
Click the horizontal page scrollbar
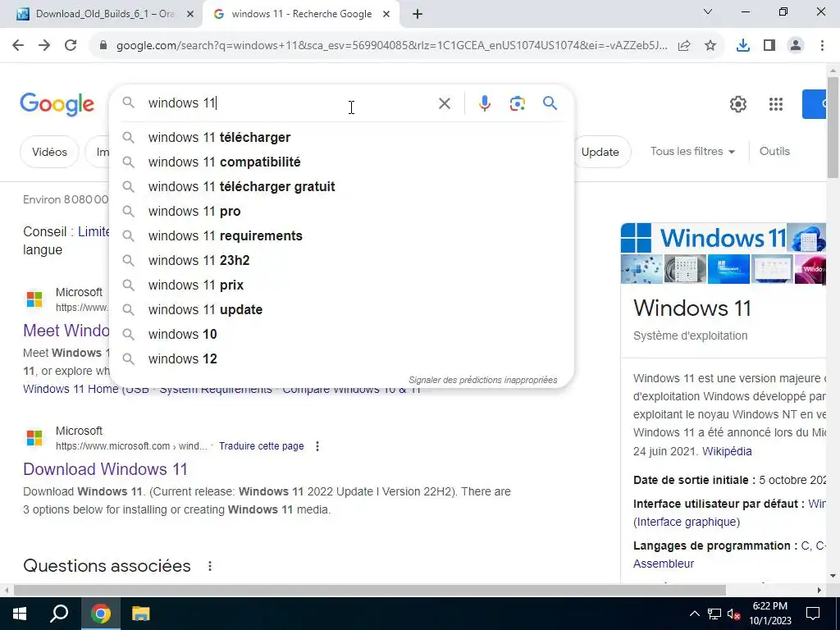click(x=370, y=591)
